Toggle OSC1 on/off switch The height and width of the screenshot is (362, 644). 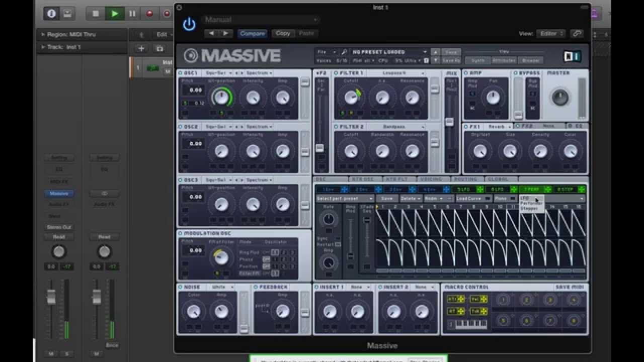[x=181, y=73]
